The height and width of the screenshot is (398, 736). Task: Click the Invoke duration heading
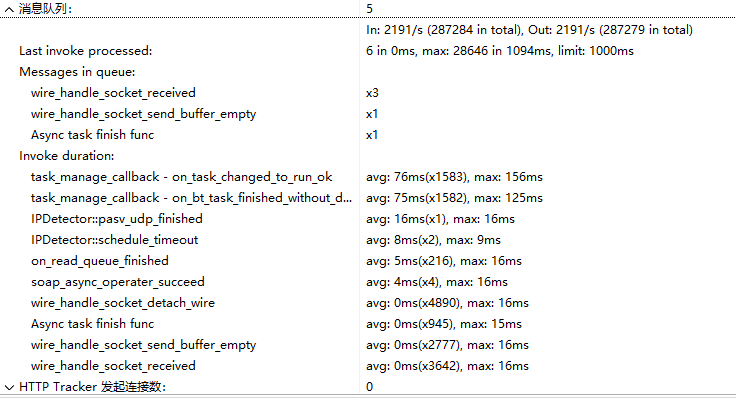67,156
